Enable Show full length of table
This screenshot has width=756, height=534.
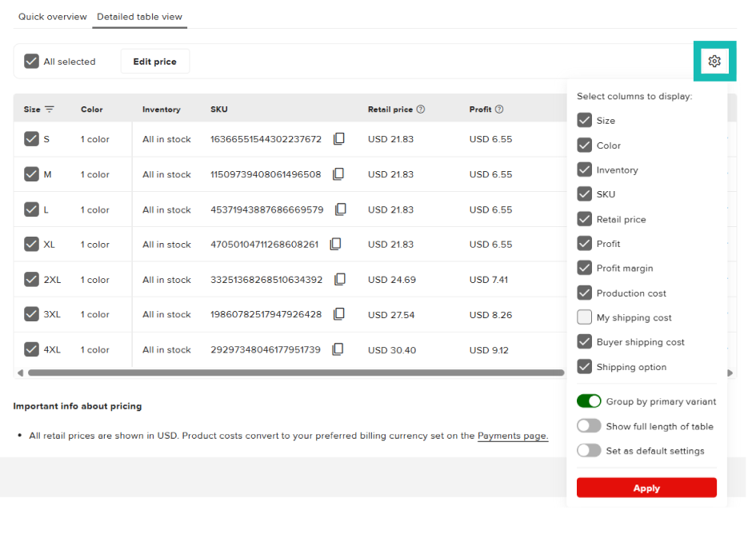click(589, 426)
